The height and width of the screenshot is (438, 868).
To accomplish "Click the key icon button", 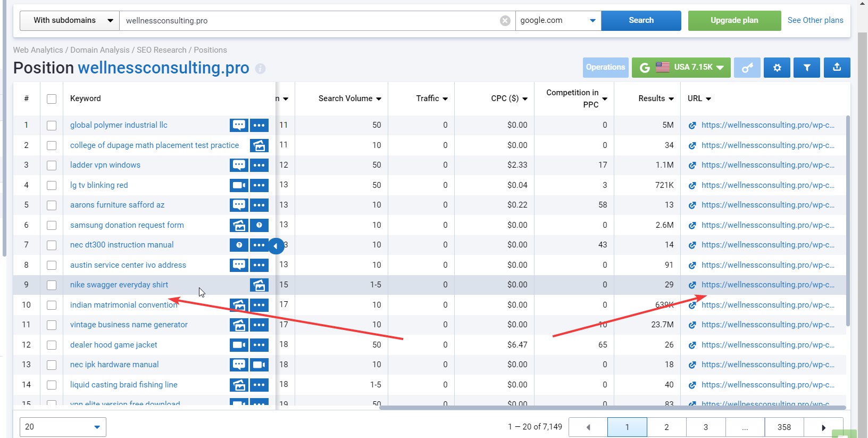I will coord(747,68).
